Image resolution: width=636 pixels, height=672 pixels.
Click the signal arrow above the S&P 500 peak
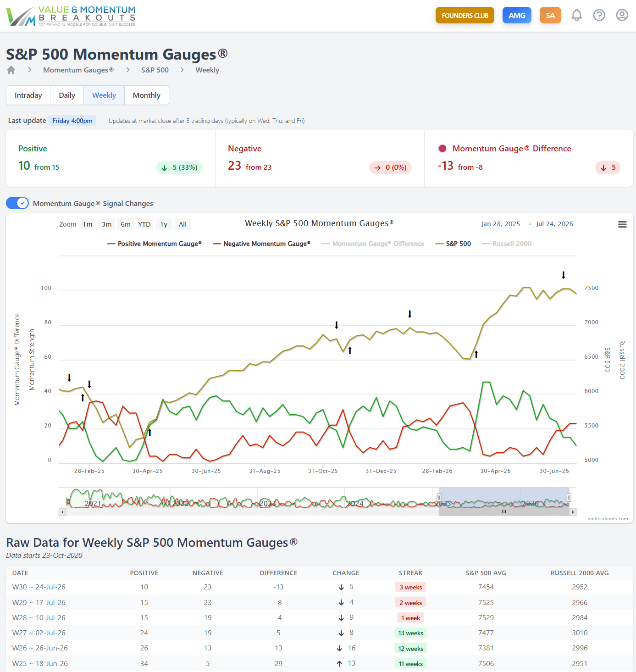(564, 275)
